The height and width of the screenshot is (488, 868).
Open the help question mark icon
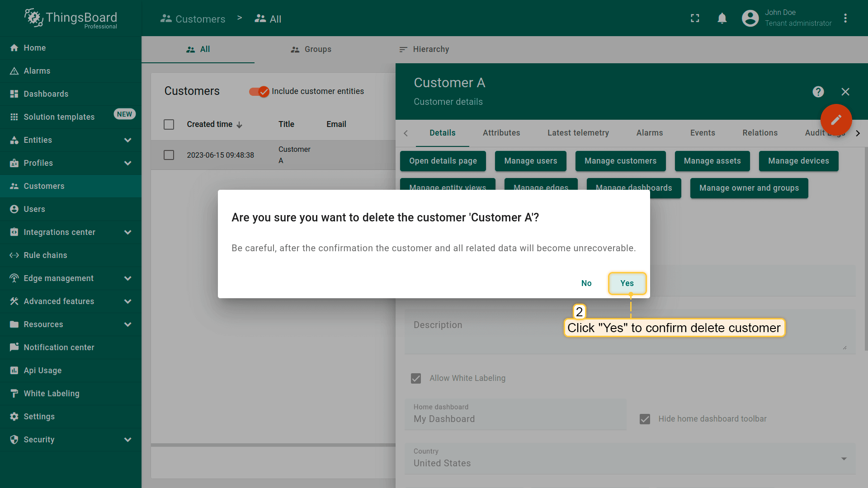818,92
